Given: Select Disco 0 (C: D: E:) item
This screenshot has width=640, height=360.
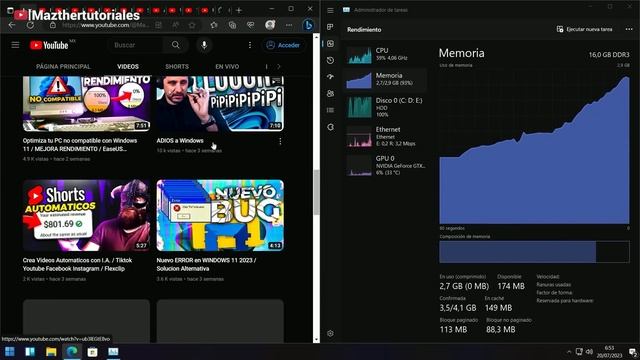Looking at the screenshot, I should 386,107.
